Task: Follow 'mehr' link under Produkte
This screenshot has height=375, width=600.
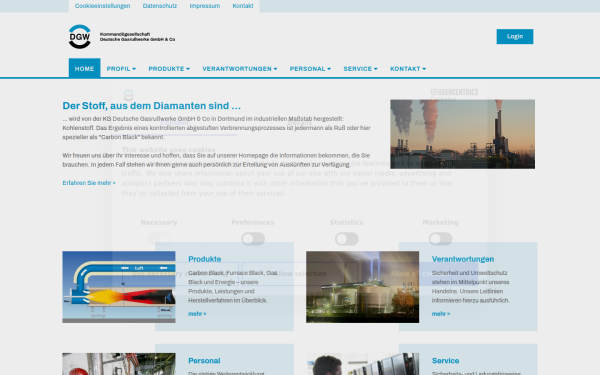Action: point(197,314)
